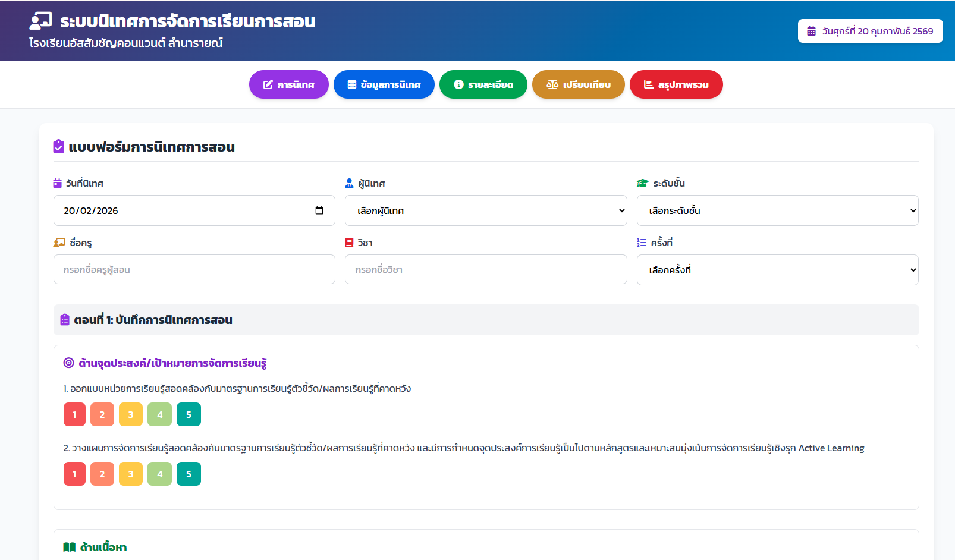Click the graduation cap icon for ระดับชั้น
The height and width of the screenshot is (560, 955).
tap(642, 183)
